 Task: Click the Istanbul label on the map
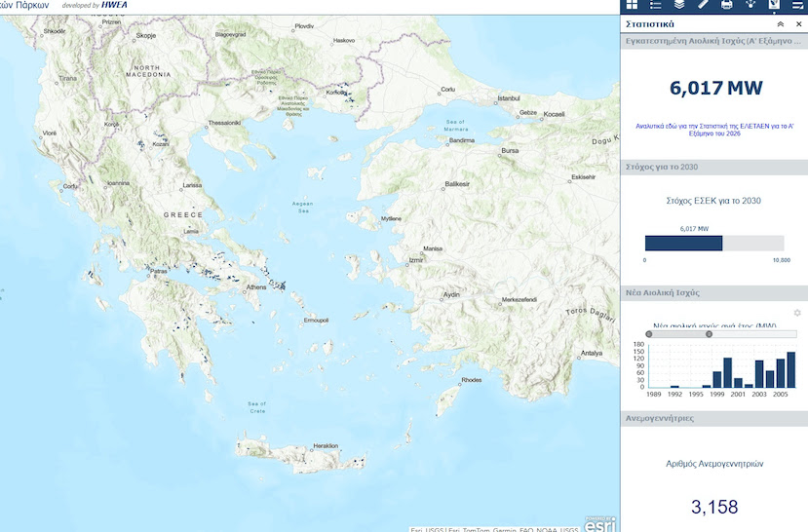tap(509, 97)
